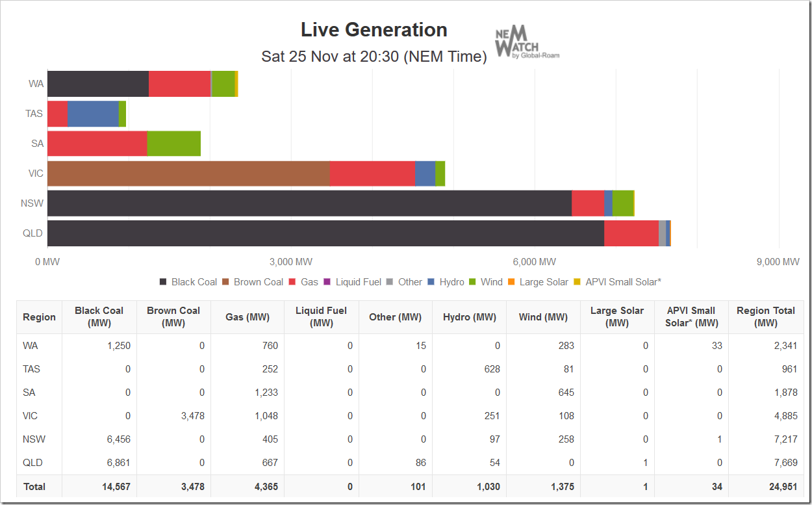Screen dimensions: 812x505
Task: Click the Region Total (MW) column header
Action: tap(766, 317)
